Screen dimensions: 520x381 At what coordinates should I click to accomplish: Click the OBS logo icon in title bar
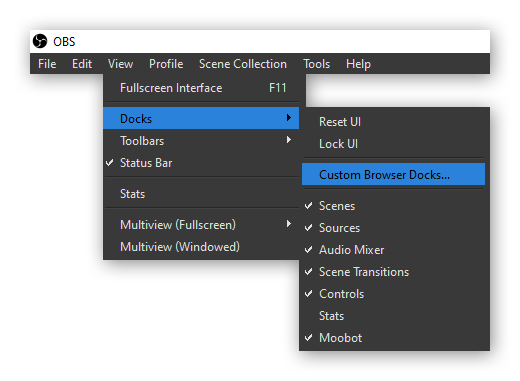(40, 41)
